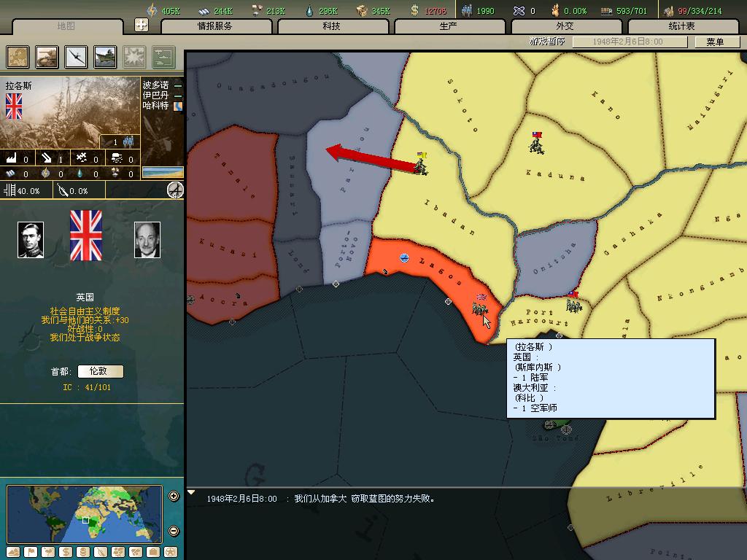Open the air units plane icon
This screenshot has height=560, width=747.
coord(76,57)
